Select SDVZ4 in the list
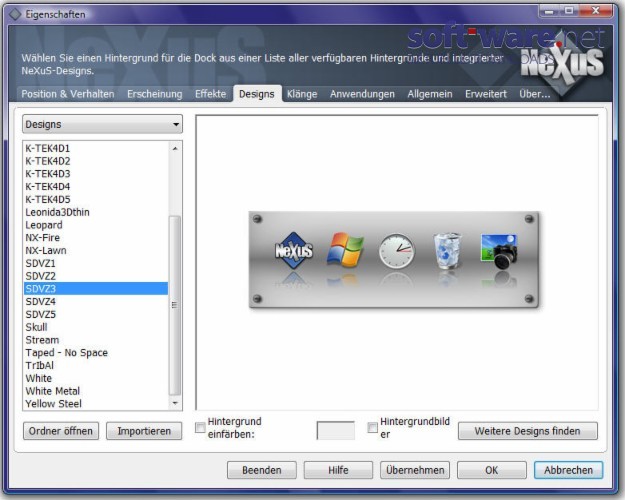625x500 pixels. tap(96, 301)
